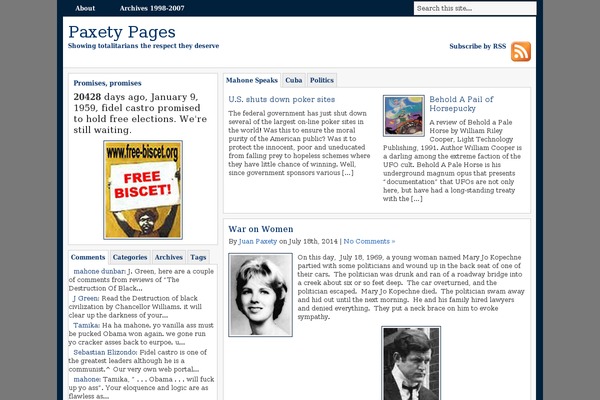
Task: Click the Juan Paxety author link
Action: (x=258, y=242)
